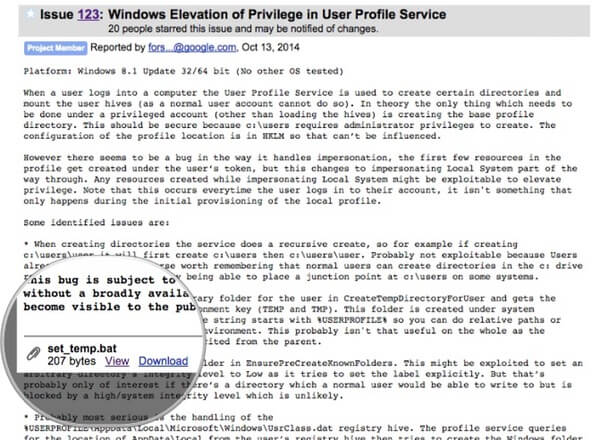Viewport: 600px width, 440px height.
Task: Click the line containing 'UsrClass.dat registry hive'
Action: [295, 428]
